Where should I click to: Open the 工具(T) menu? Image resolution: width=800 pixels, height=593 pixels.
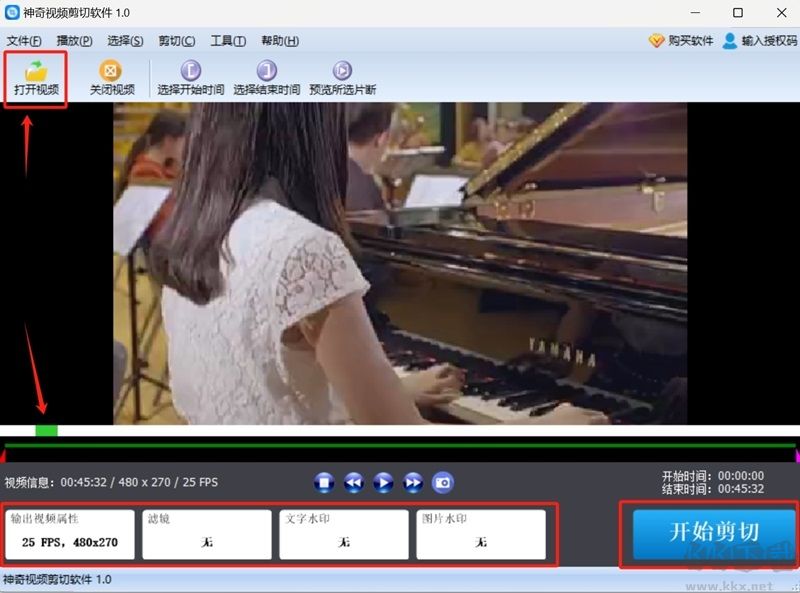point(228,41)
